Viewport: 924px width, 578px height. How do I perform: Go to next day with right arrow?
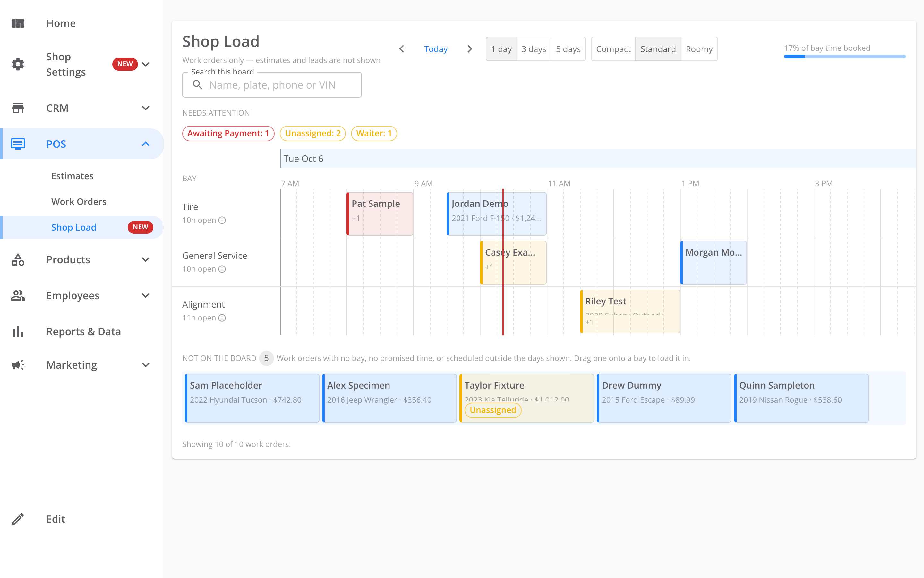[470, 49]
